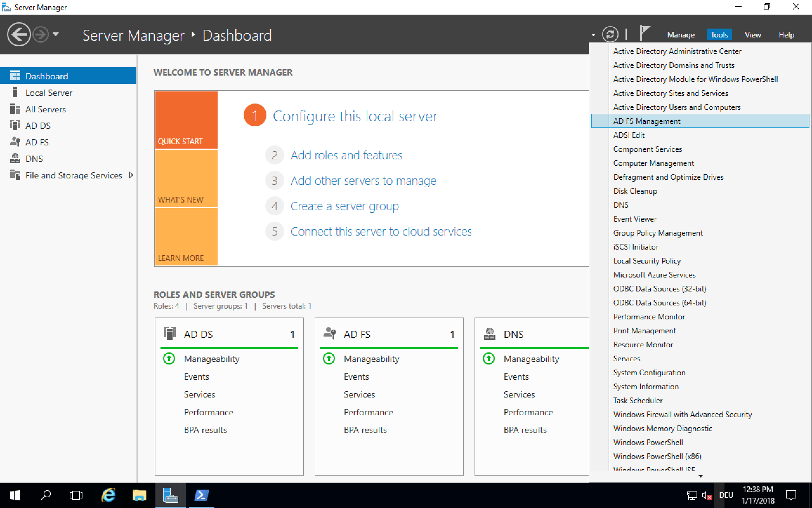Click the WHAT'S NEW tile
The width and height of the screenshot is (812, 508).
click(186, 178)
